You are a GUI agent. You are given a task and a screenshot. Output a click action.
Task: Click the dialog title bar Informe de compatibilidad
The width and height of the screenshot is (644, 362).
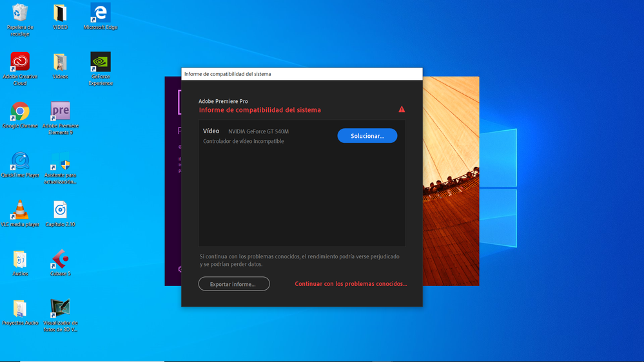click(x=302, y=74)
